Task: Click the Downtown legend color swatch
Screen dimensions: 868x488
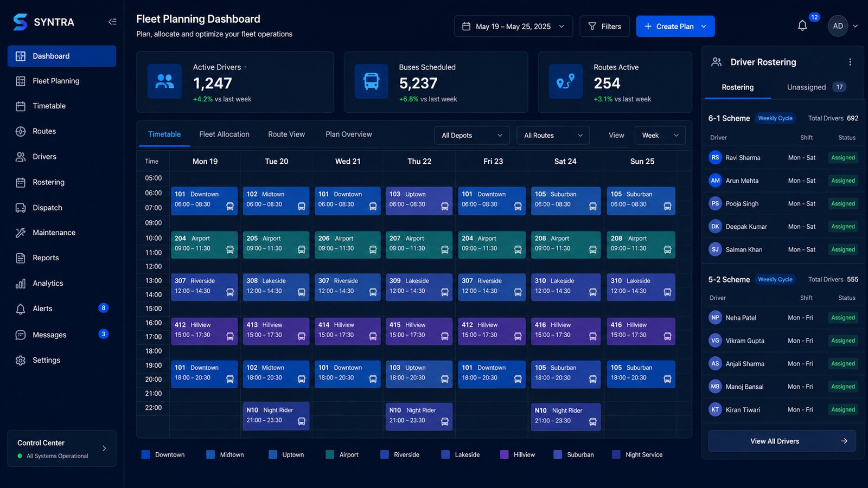Action: [x=145, y=454]
